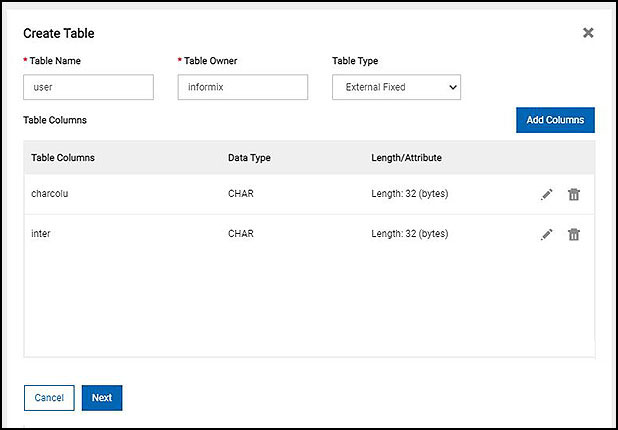
Task: Click the length value in charcolu row
Action: [409, 194]
